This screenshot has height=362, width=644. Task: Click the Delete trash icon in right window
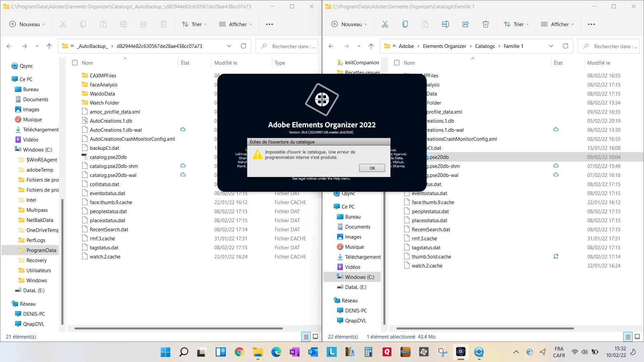pyautogui.click(x=485, y=24)
